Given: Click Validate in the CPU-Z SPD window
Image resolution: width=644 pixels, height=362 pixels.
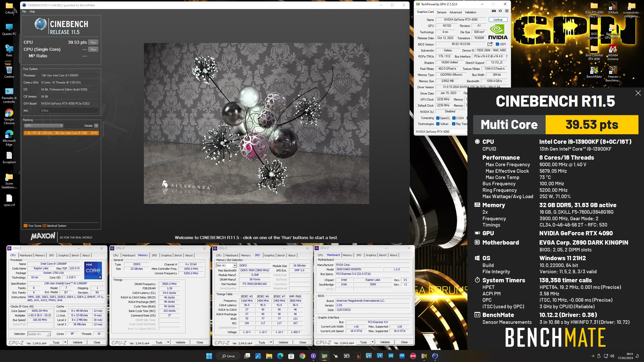Looking at the screenshot, I should coord(283,342).
